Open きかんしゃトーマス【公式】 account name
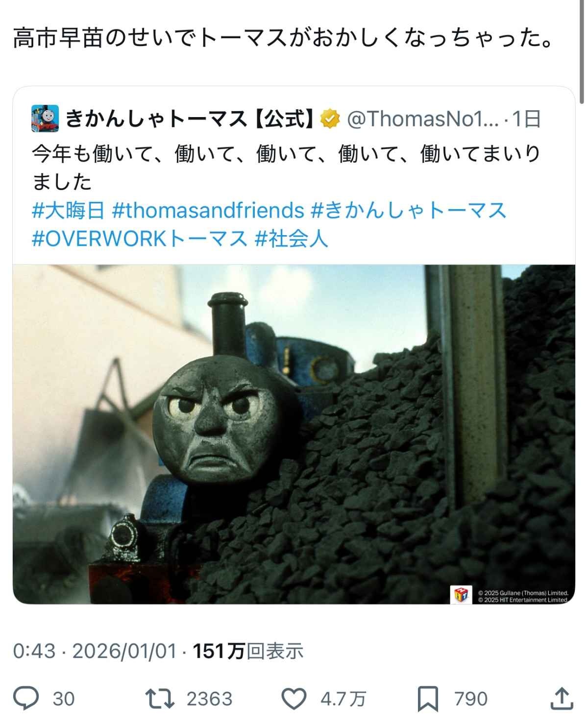This screenshot has width=588, height=725. 189,119
